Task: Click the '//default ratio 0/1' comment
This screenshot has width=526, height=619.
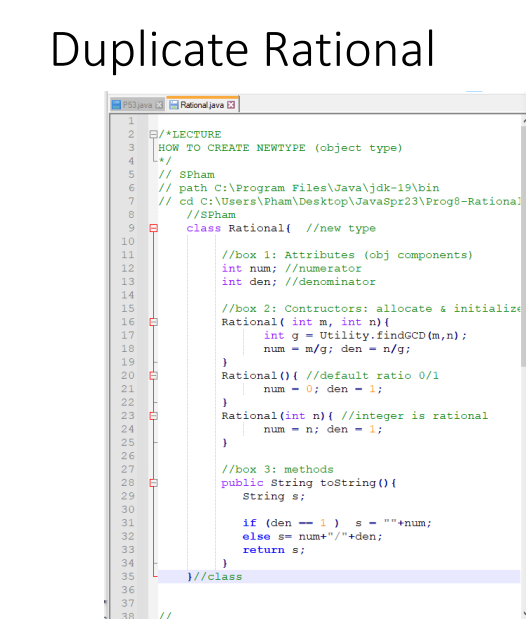Action: click(372, 376)
